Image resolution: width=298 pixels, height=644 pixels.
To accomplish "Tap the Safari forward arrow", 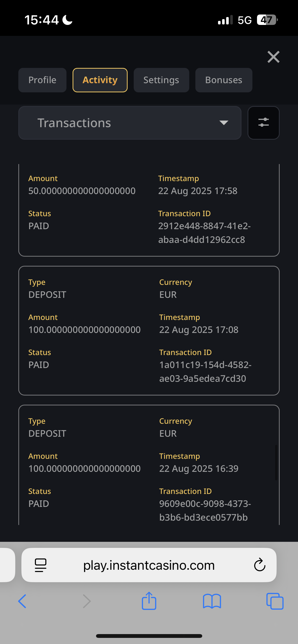I will (x=87, y=601).
